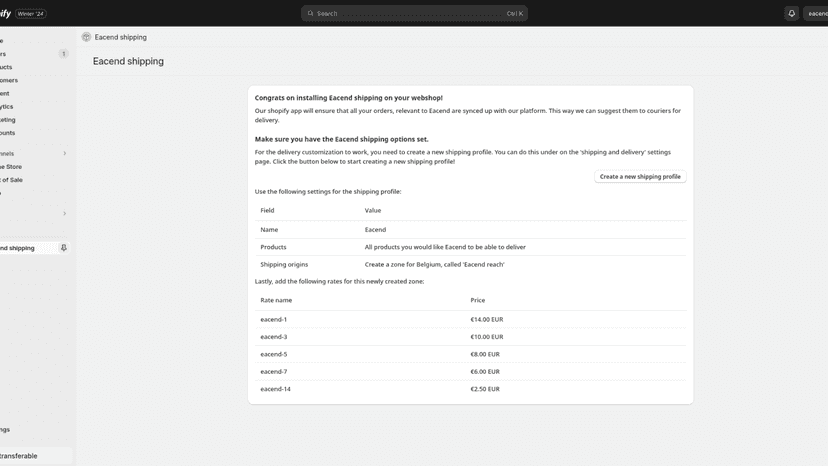Open Discounts in the sidebar
This screenshot has height=466, width=828.
tap(33, 133)
